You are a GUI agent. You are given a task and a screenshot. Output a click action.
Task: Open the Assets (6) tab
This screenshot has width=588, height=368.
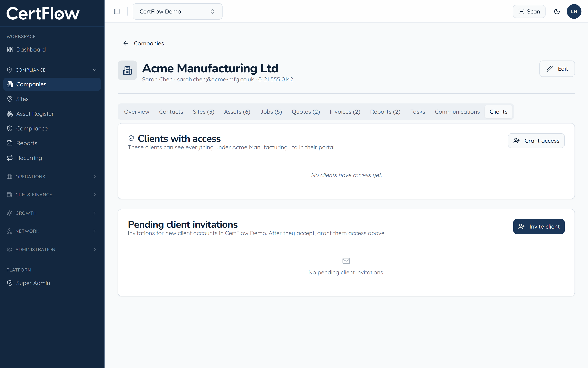237,112
